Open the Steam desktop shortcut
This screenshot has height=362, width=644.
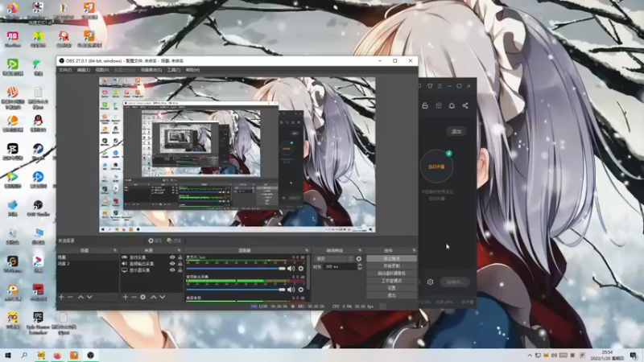[x=38, y=151]
